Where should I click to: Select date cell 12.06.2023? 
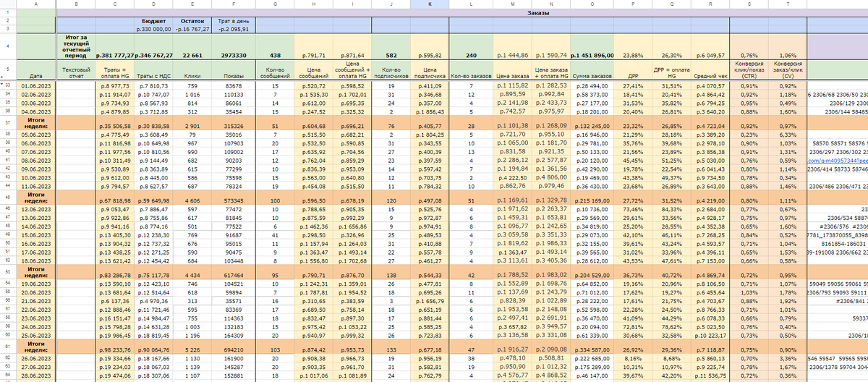tap(35, 211)
